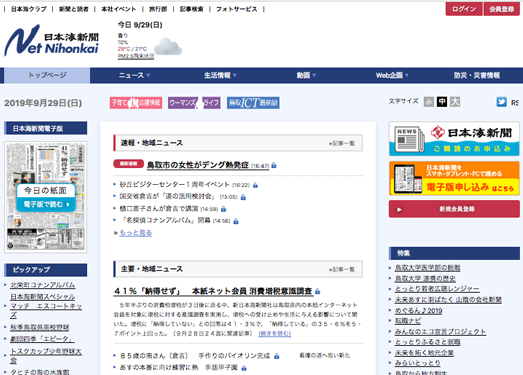The image size is (523, 375).
Task: Click the 新規会員登録 red button
Action: coord(454,209)
